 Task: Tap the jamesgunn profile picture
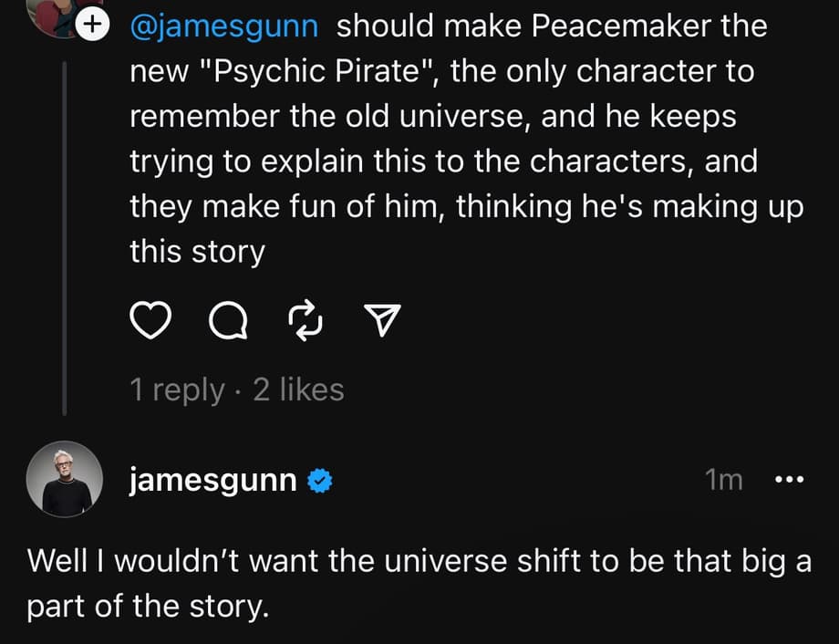coord(65,479)
